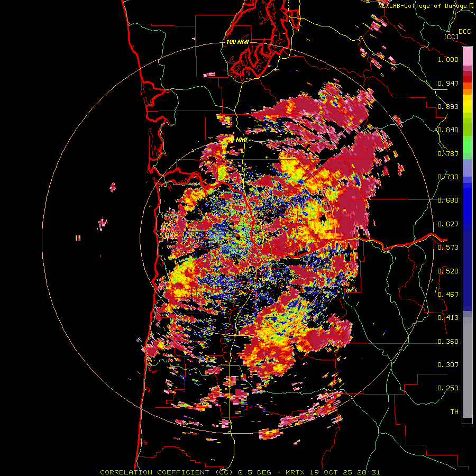Click the 0.733 scale value
This screenshot has height=476, width=476.
[448, 177]
